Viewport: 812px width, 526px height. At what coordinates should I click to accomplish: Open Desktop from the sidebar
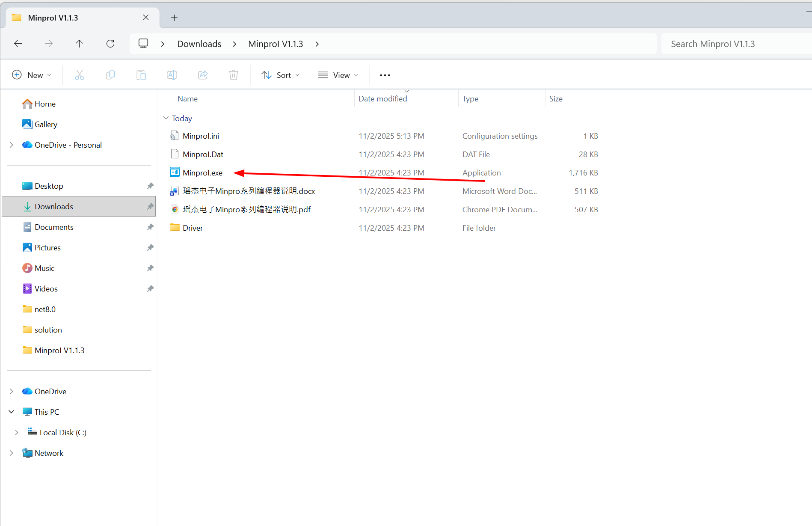click(49, 186)
